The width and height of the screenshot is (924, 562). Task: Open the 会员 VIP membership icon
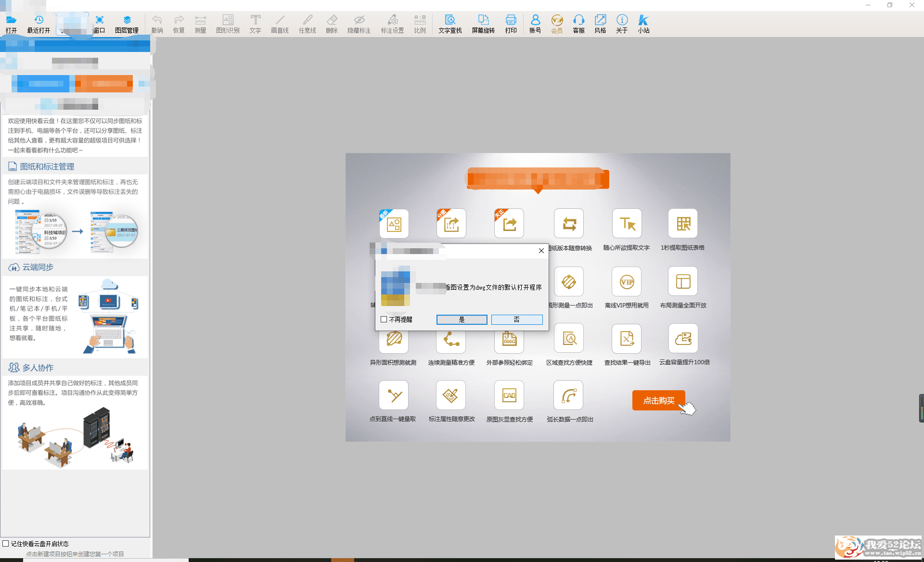coord(557,24)
